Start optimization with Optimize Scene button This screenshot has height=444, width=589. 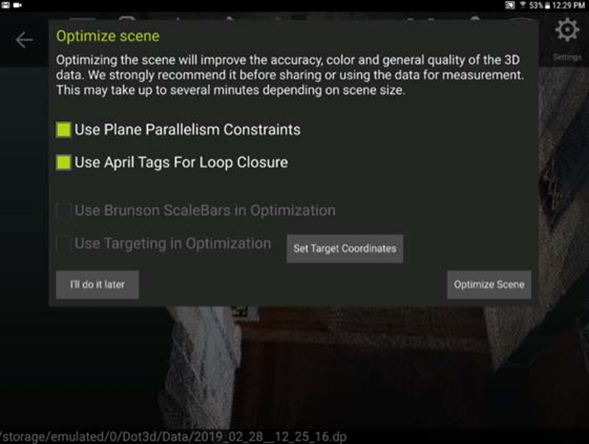(489, 285)
